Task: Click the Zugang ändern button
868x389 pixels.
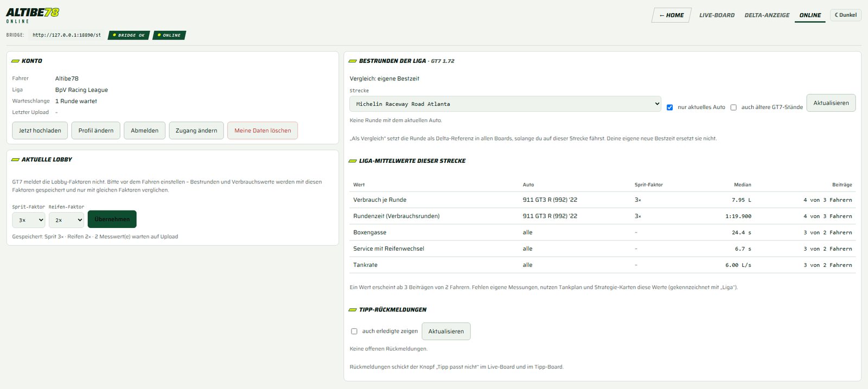Action: coord(196,130)
